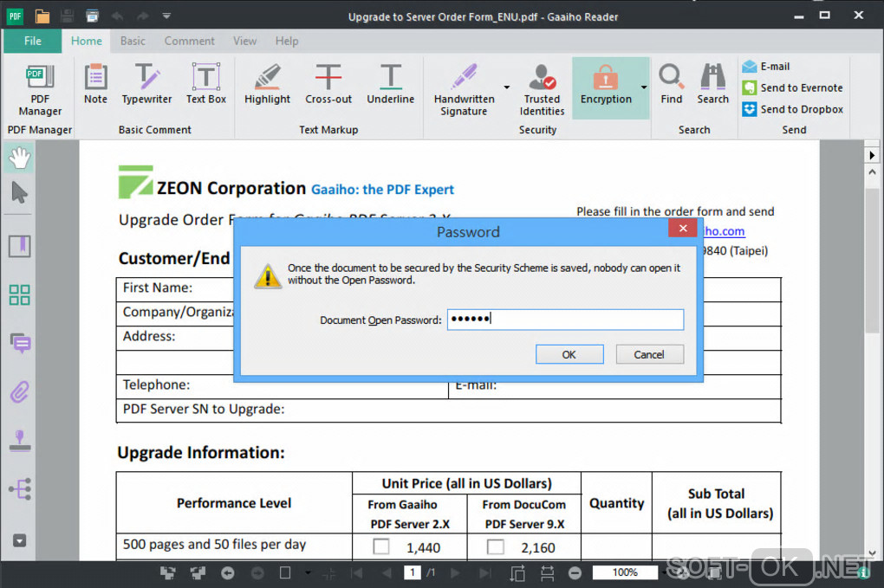This screenshot has width=884, height=588.
Task: Open the Bookmarks panel
Action: point(19,246)
